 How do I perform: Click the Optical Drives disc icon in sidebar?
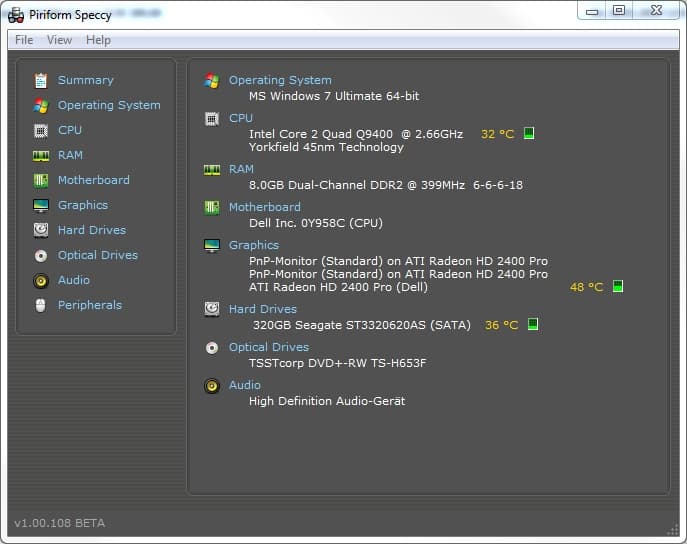41,255
